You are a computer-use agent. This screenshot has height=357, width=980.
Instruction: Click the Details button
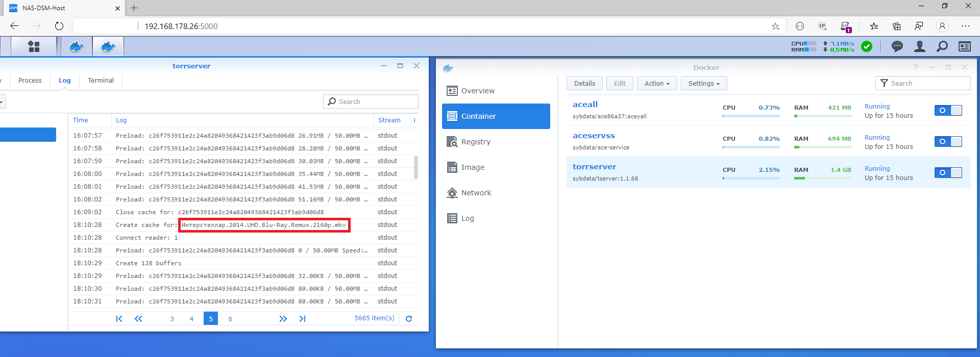[x=584, y=83]
